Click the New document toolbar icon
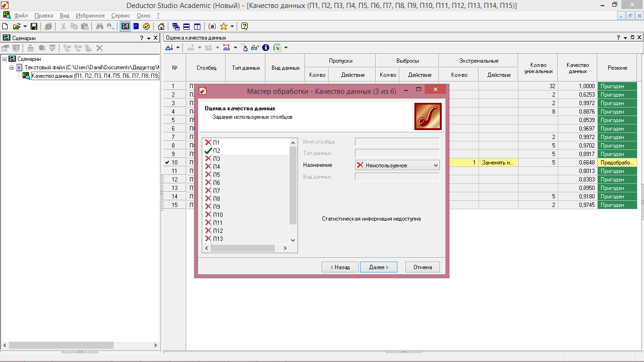 click(x=5, y=26)
